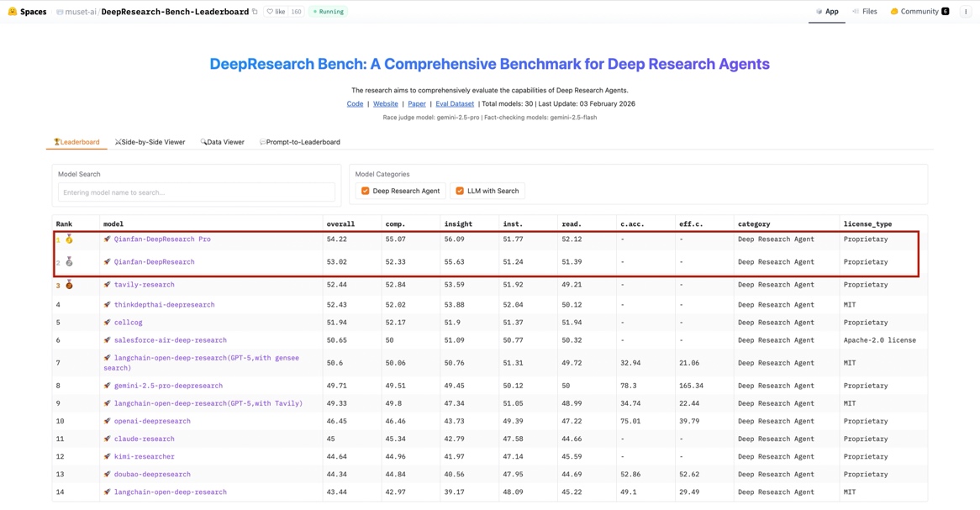Disable the Deep Research Agent category checkbox
The height and width of the screenshot is (510, 980).
coord(366,191)
